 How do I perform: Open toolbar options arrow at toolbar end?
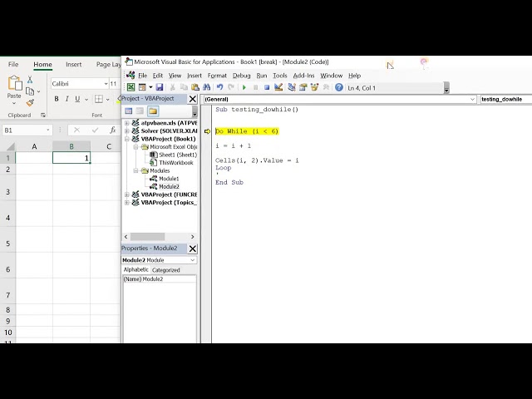tap(446, 88)
